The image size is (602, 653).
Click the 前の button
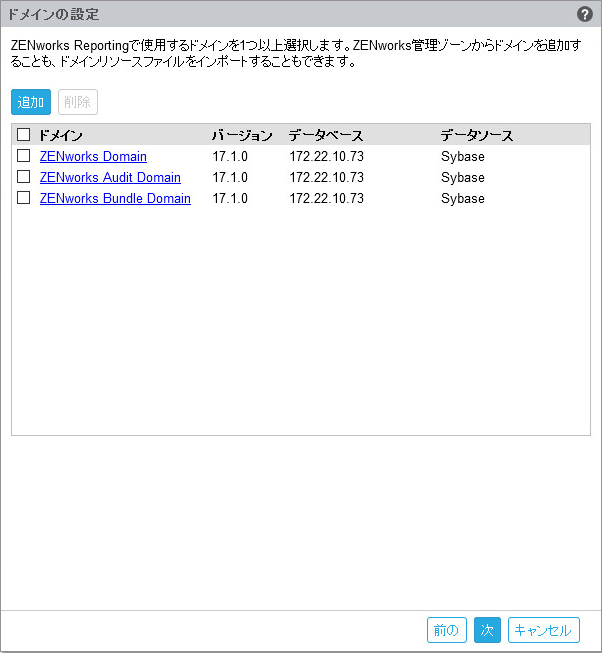tap(447, 630)
